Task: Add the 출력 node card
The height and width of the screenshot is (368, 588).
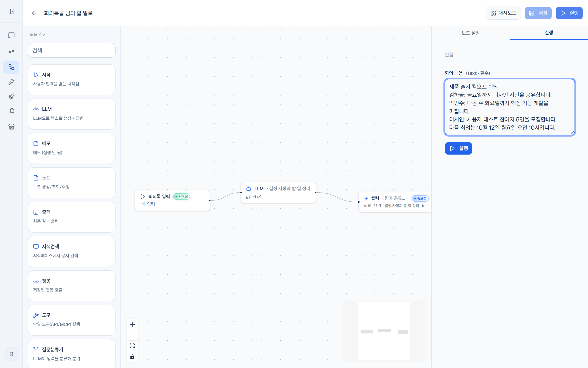Action: [72, 217]
